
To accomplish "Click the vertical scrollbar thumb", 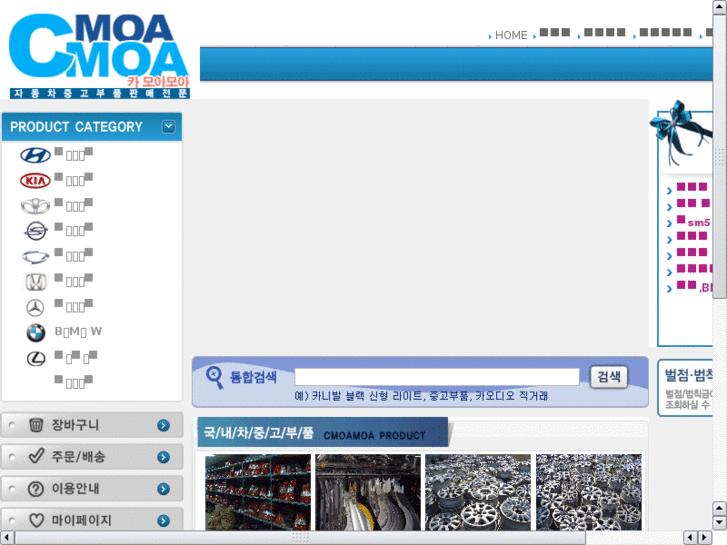I will pyautogui.click(x=720, y=157).
